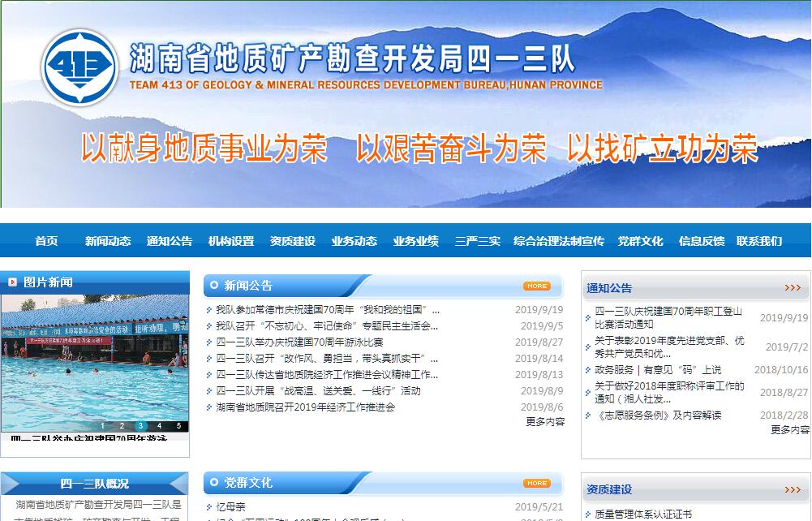812x521 pixels.
Task: Click the red icon beside 图片新闻
Action: point(13,282)
